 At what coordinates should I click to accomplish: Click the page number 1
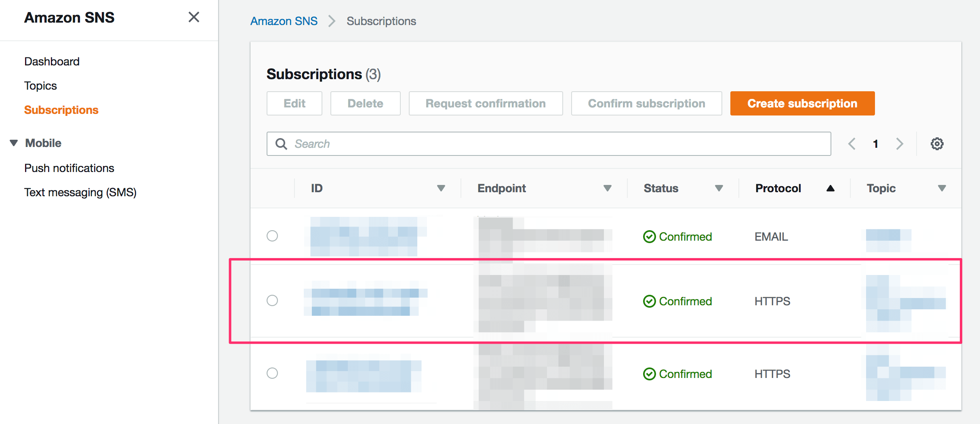pyautogui.click(x=875, y=144)
